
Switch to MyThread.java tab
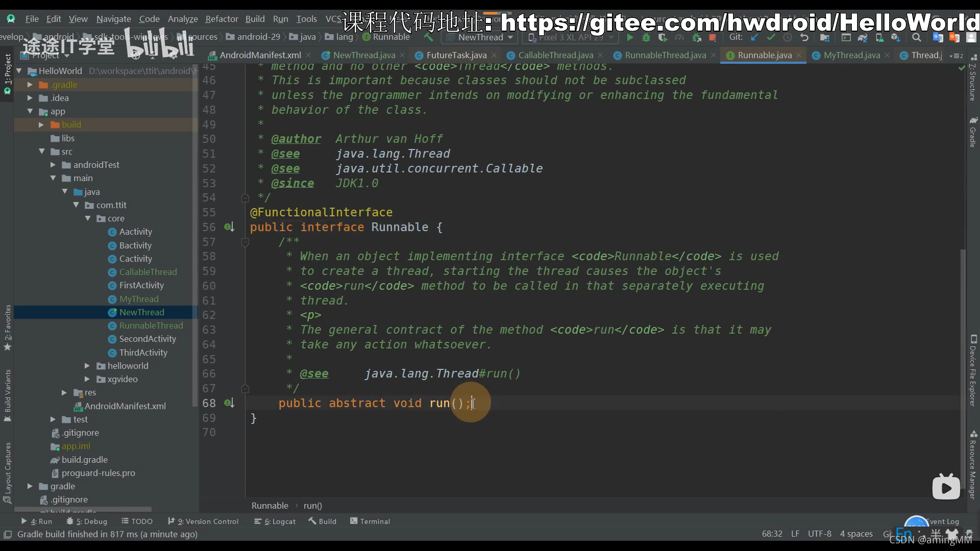[851, 55]
